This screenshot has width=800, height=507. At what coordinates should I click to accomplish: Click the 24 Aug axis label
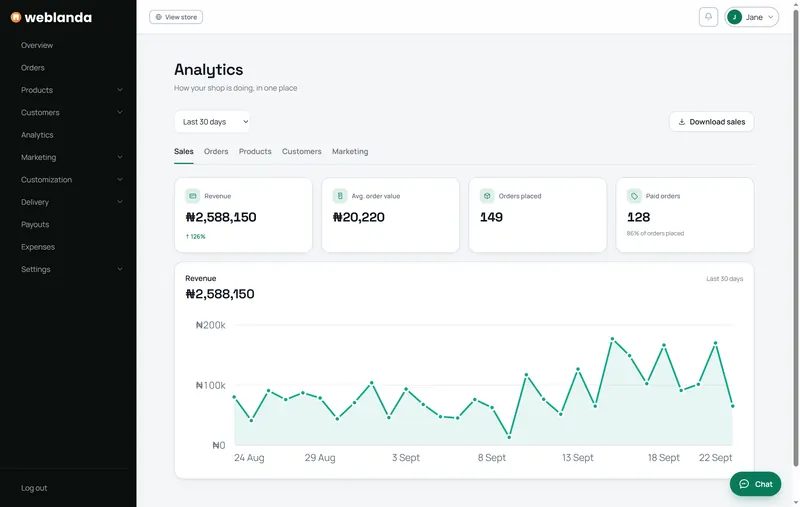(x=249, y=458)
